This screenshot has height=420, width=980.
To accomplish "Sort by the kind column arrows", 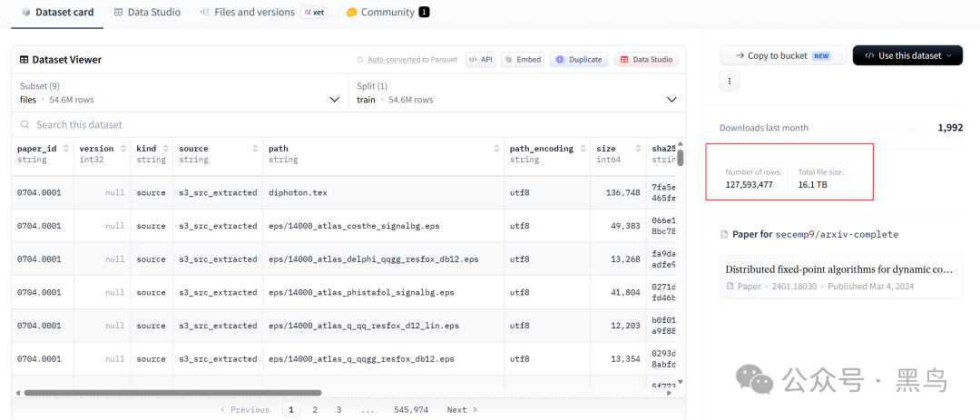I will click(x=166, y=149).
